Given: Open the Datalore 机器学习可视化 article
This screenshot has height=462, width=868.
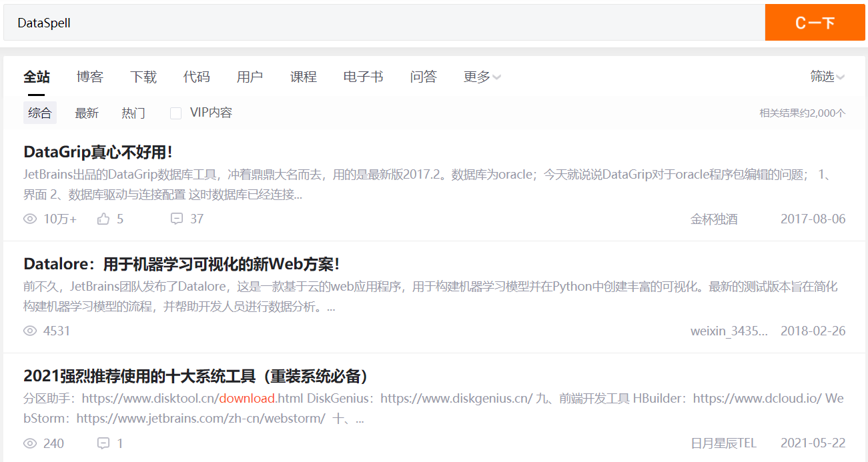Looking at the screenshot, I should (x=181, y=264).
